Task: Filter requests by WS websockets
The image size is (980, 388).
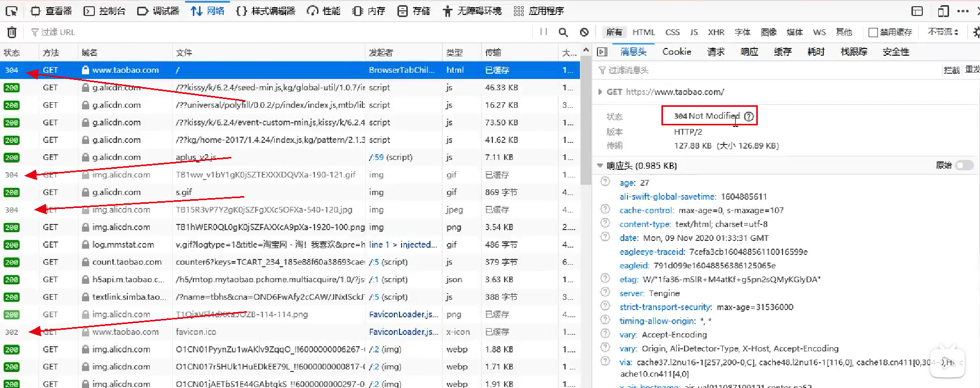Action: click(x=819, y=32)
